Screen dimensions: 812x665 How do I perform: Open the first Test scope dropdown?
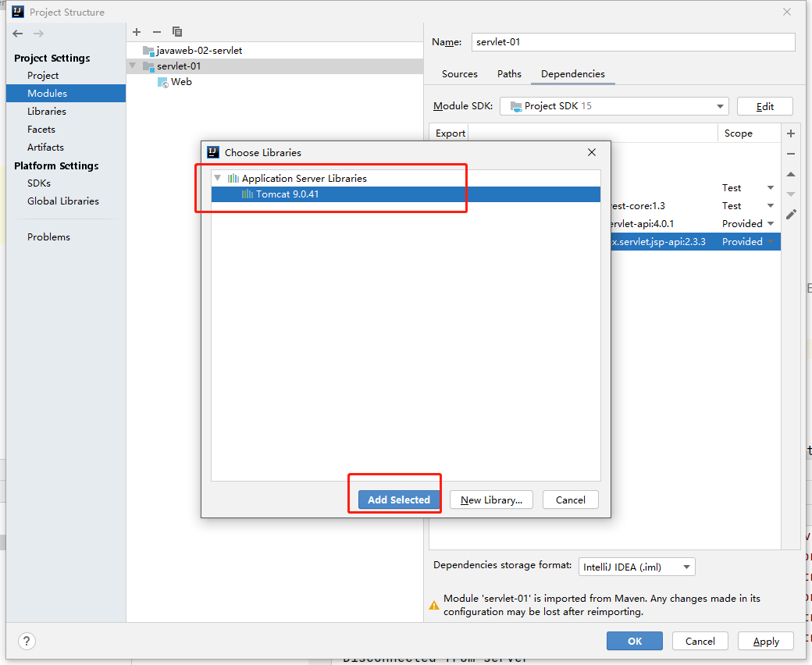[771, 187]
